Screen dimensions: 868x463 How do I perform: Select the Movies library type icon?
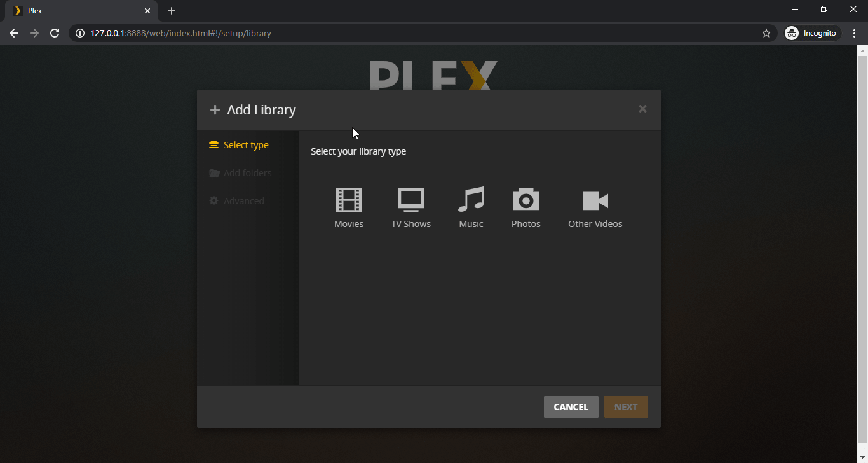tap(348, 200)
